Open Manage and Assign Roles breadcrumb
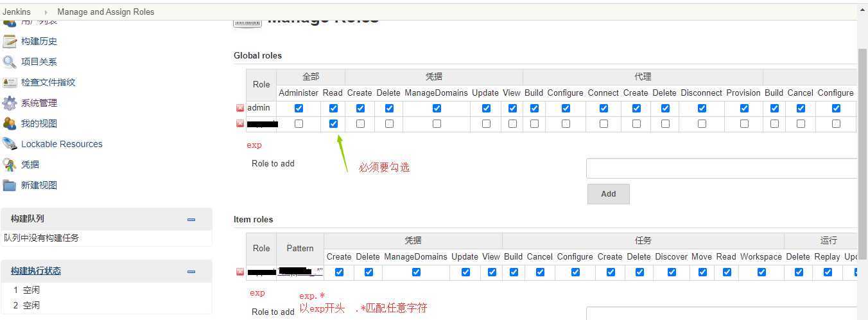This screenshot has width=868, height=320. click(x=106, y=12)
